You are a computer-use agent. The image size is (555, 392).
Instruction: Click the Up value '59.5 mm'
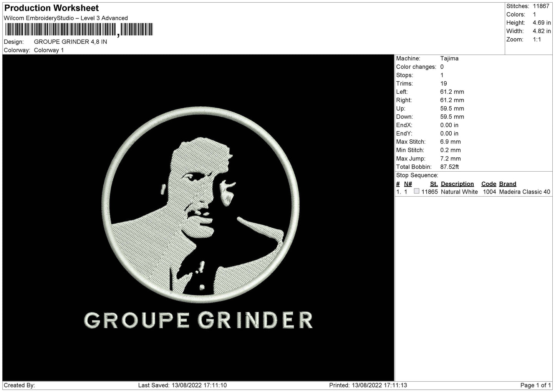(452, 109)
